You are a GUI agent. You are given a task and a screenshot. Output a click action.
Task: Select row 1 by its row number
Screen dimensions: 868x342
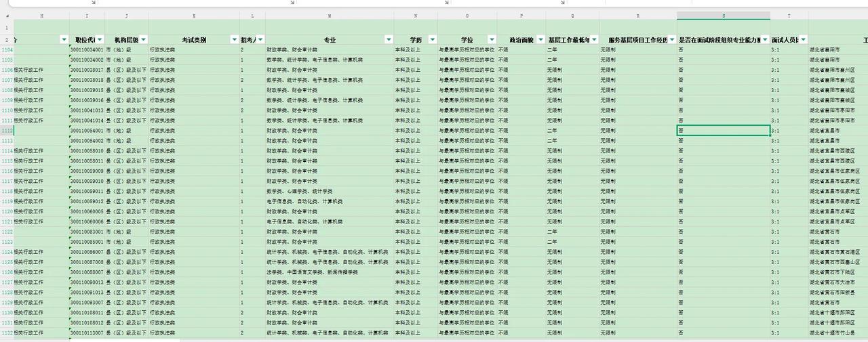tap(7, 28)
